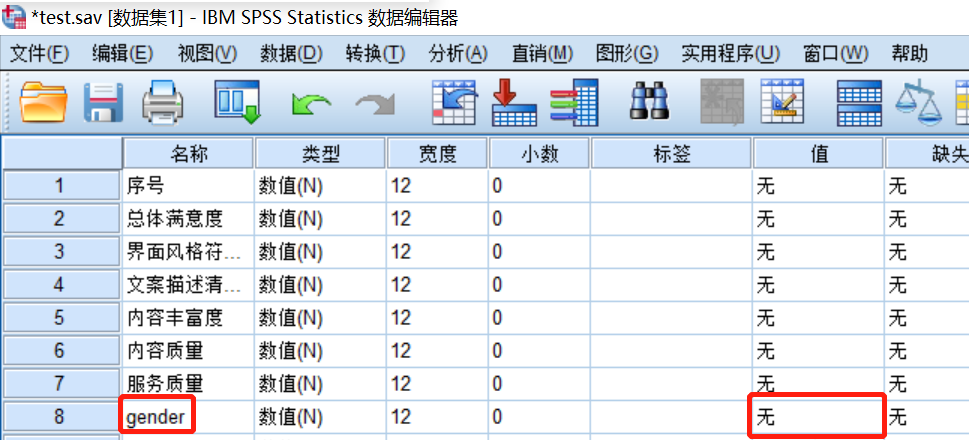Click the Insert variable icon

(782, 102)
